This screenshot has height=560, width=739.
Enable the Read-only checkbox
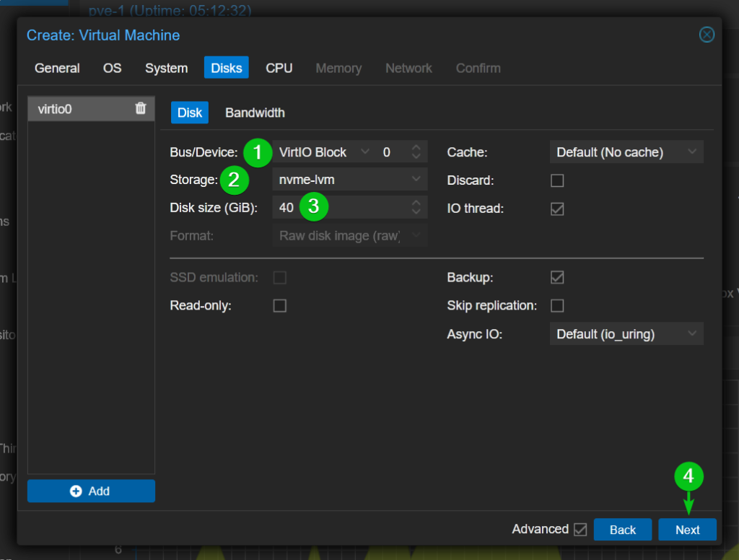click(279, 305)
